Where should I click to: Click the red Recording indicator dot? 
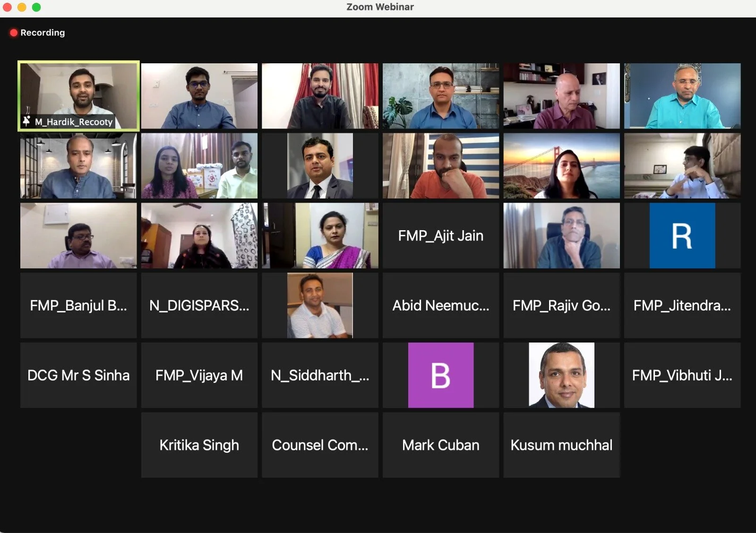click(14, 33)
